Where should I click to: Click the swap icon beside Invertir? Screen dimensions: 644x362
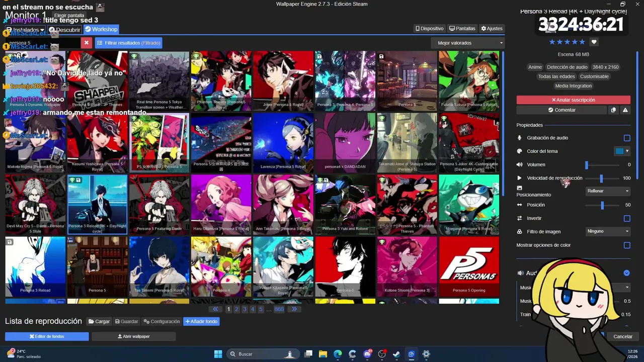520,218
